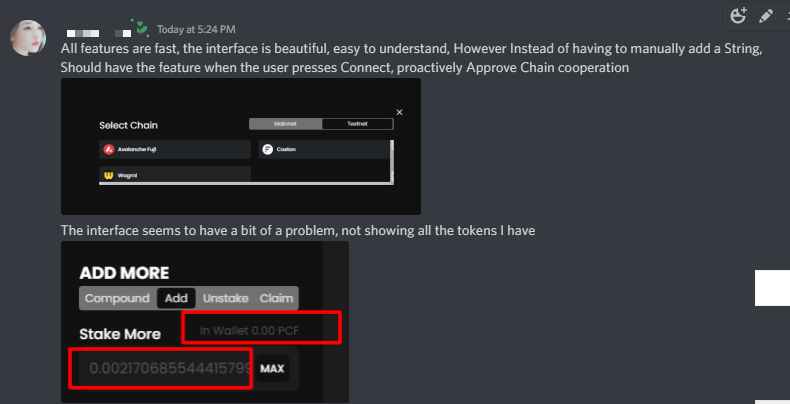Open the Select Chain image attachment
The width and height of the screenshot is (790, 404).
pyautogui.click(x=241, y=147)
